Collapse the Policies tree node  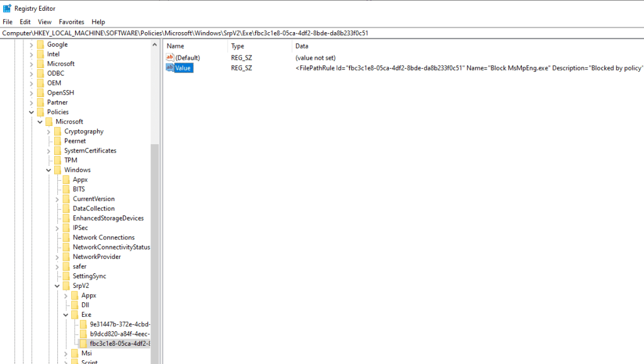32,112
